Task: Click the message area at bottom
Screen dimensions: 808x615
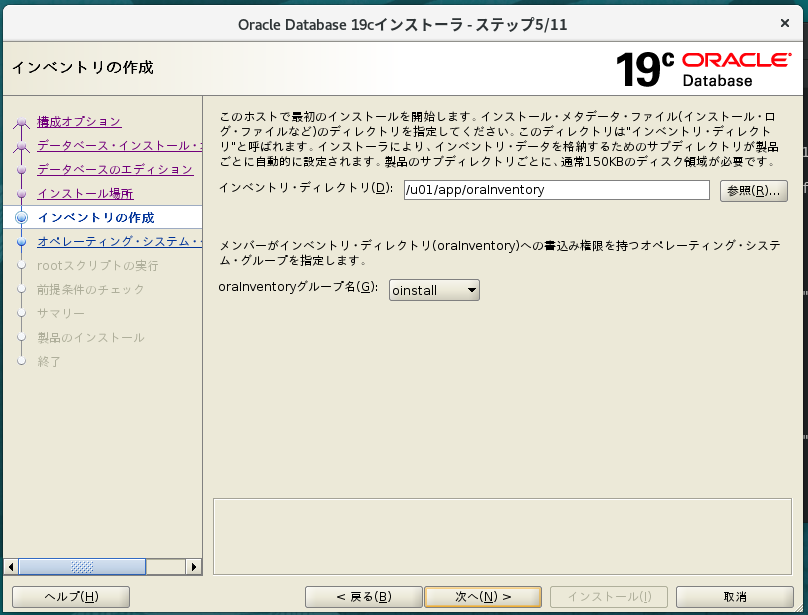Action: pos(502,536)
